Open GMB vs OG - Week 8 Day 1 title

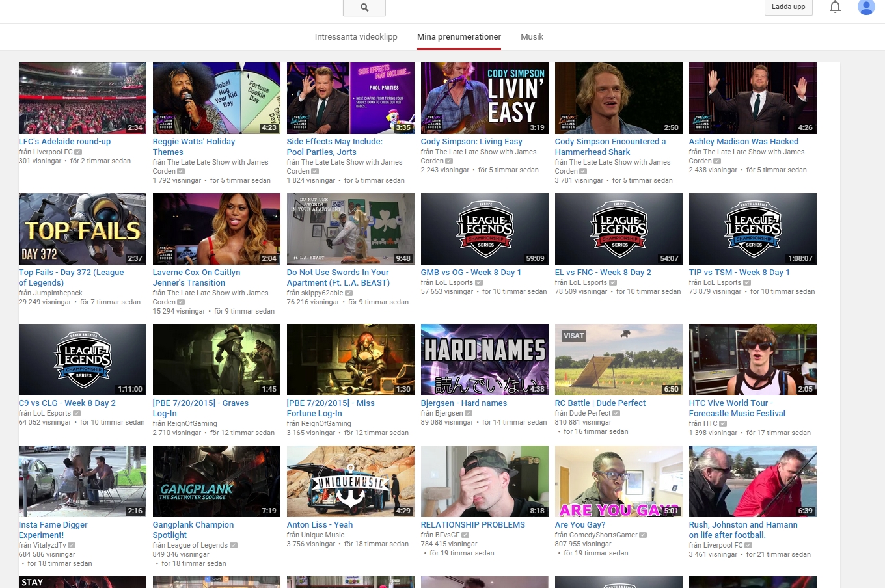[x=471, y=273]
